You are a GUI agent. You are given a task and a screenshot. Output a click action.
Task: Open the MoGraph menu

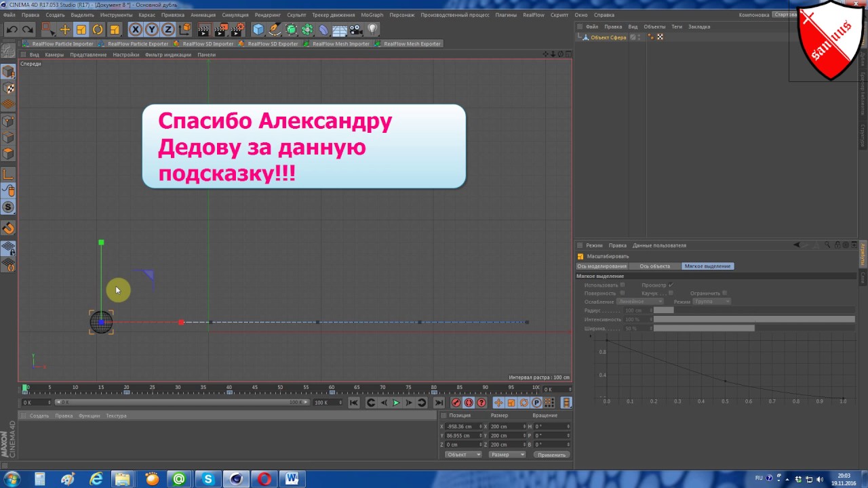point(372,15)
